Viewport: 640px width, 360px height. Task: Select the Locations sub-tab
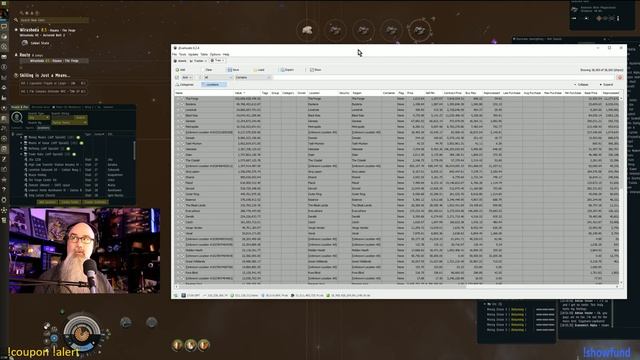point(43,128)
